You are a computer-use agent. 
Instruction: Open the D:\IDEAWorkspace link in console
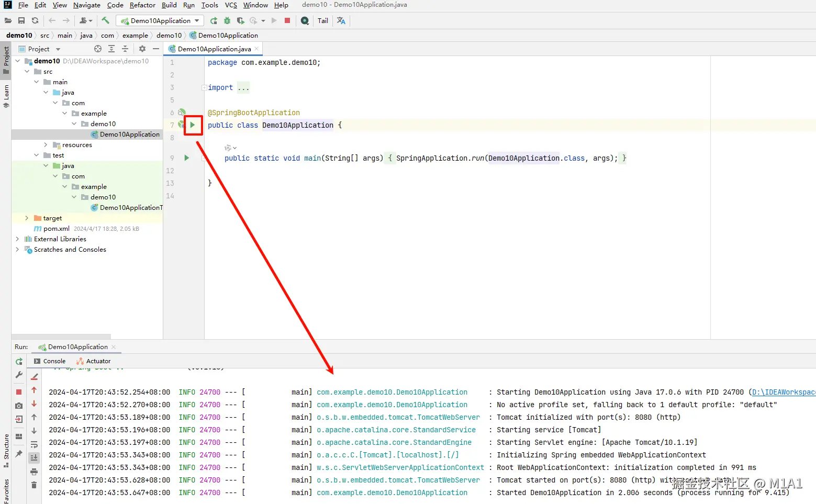tap(783, 392)
